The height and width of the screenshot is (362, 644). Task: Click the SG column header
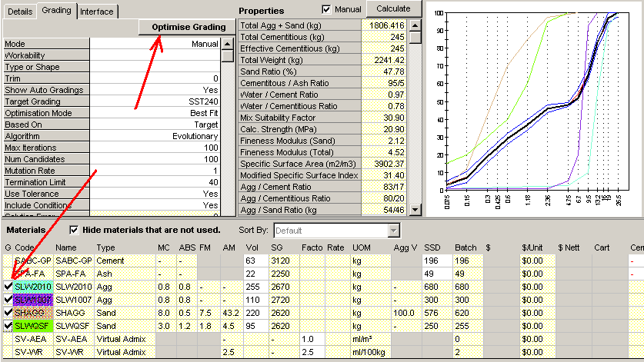[x=278, y=247]
